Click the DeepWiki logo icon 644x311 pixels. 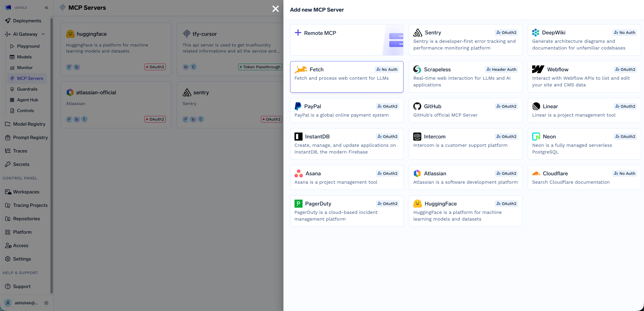point(535,33)
